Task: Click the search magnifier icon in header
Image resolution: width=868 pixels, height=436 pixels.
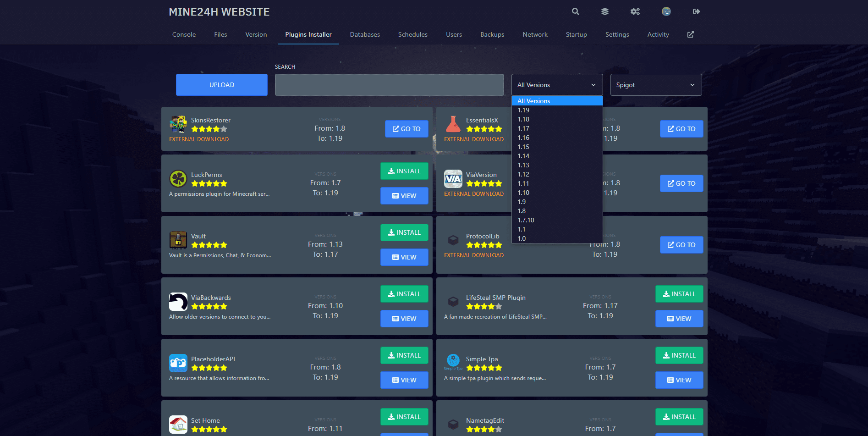Action: pos(575,12)
